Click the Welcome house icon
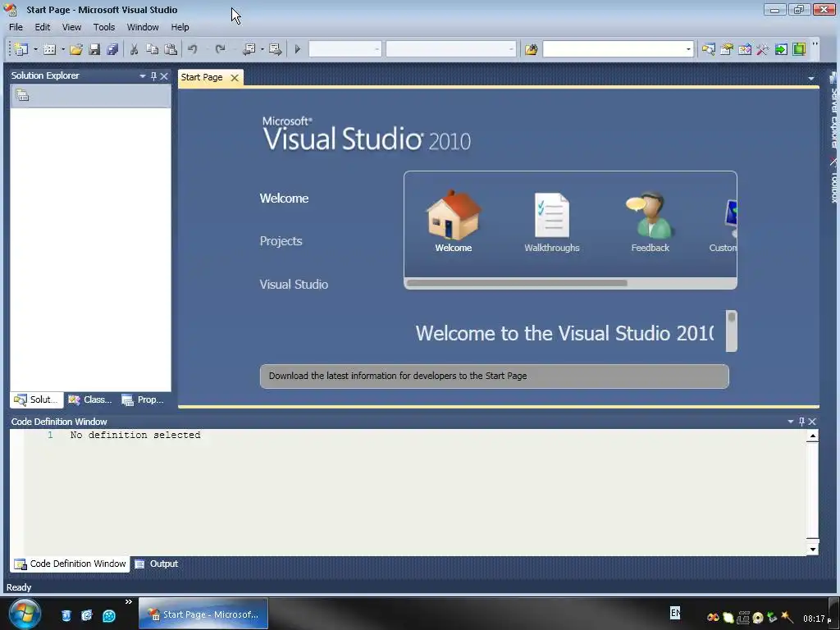 (453, 215)
